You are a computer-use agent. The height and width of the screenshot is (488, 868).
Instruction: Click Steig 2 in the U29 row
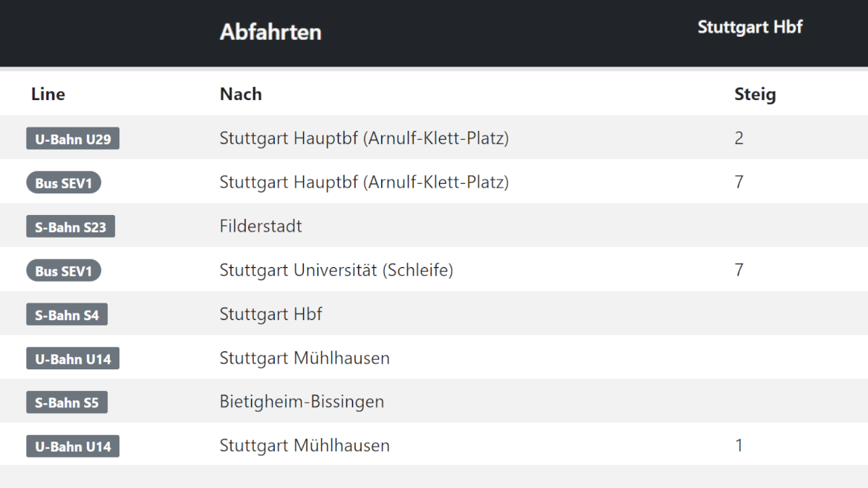[x=739, y=138]
